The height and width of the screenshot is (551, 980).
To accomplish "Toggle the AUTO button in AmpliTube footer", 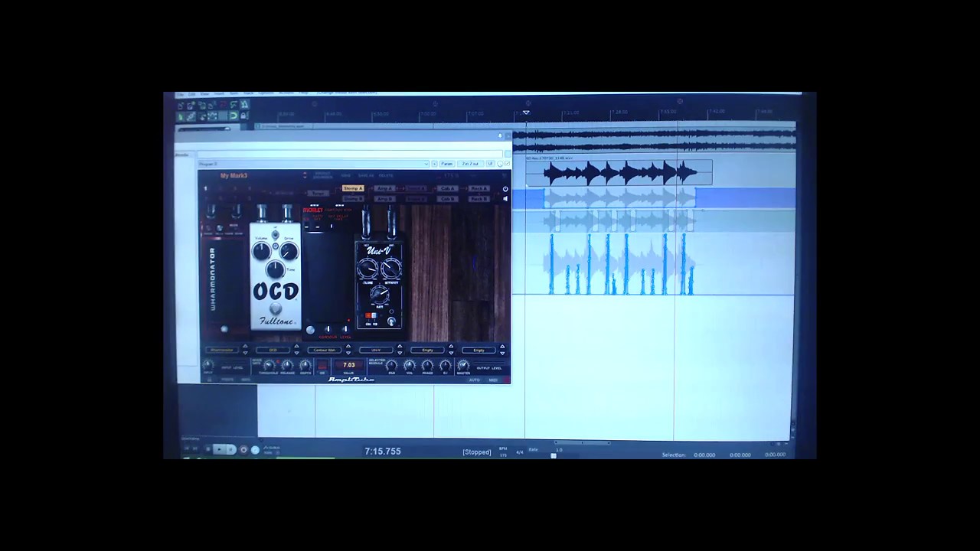I will click(474, 380).
